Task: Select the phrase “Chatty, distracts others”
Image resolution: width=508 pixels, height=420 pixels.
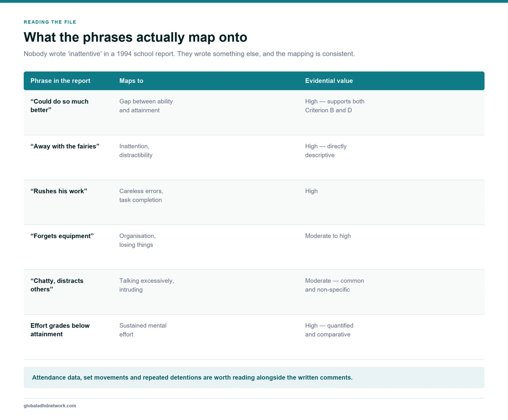Action: coord(57,285)
